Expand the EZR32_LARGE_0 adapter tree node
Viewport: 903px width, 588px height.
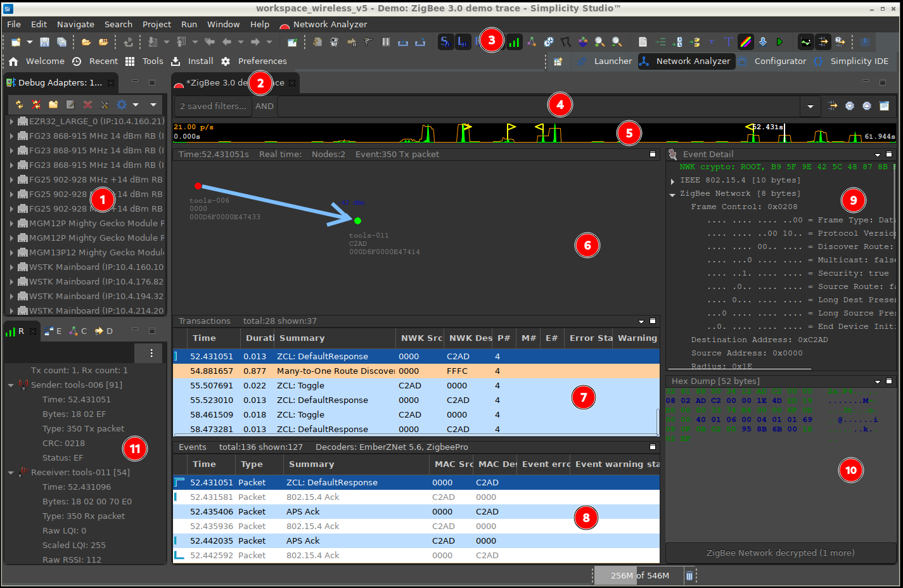(11, 121)
